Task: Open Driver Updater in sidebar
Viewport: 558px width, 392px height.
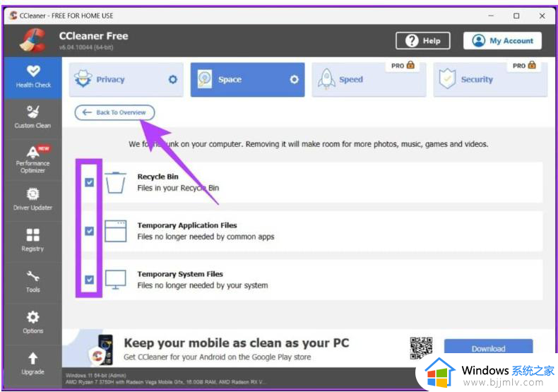Action: coord(33,199)
